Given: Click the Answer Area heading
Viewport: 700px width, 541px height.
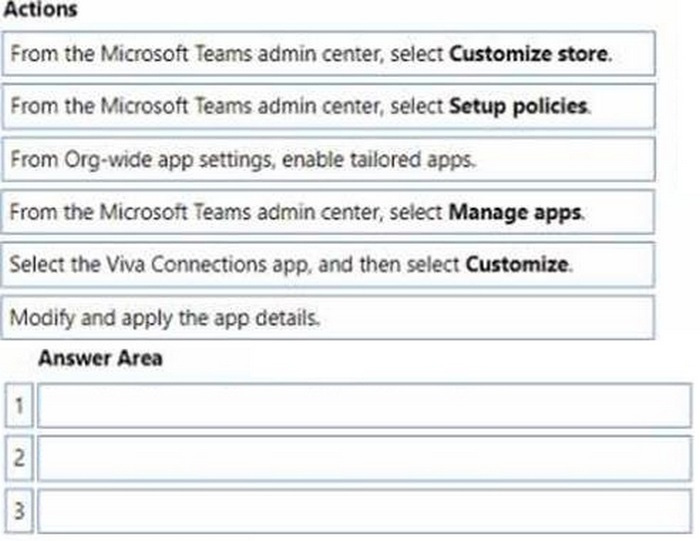Looking at the screenshot, I should click(x=100, y=358).
